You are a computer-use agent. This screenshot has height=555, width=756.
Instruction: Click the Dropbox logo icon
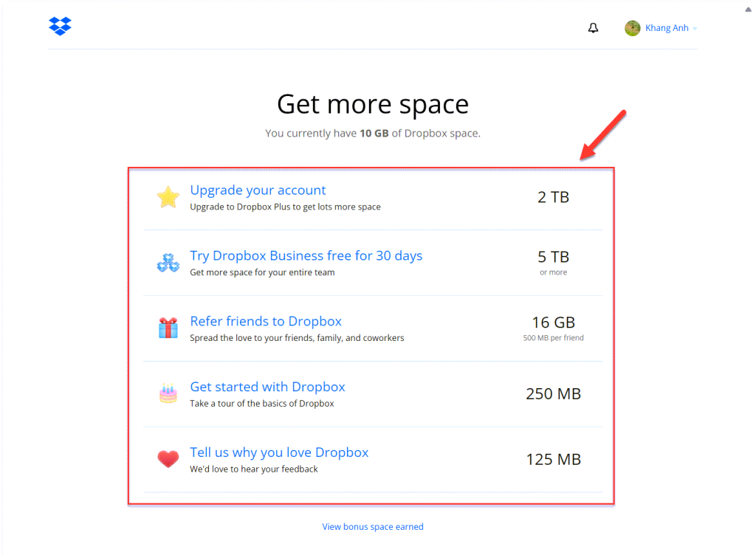pos(61,26)
